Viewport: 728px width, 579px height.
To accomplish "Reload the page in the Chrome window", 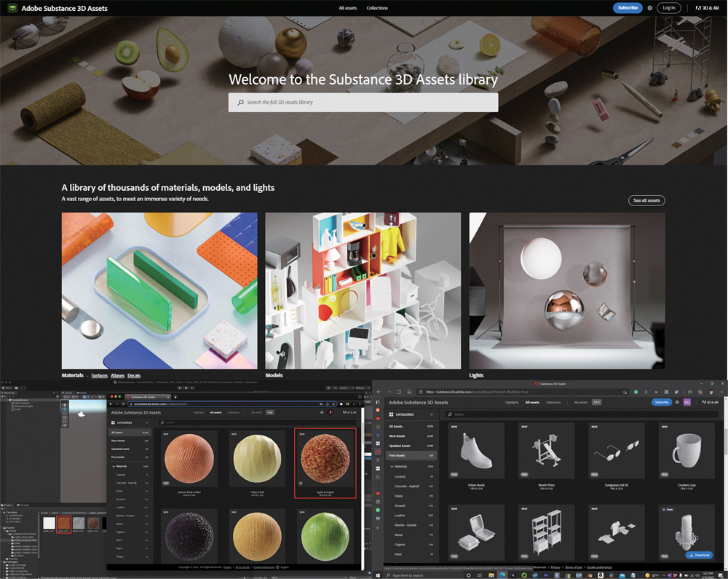I will pos(123,404).
